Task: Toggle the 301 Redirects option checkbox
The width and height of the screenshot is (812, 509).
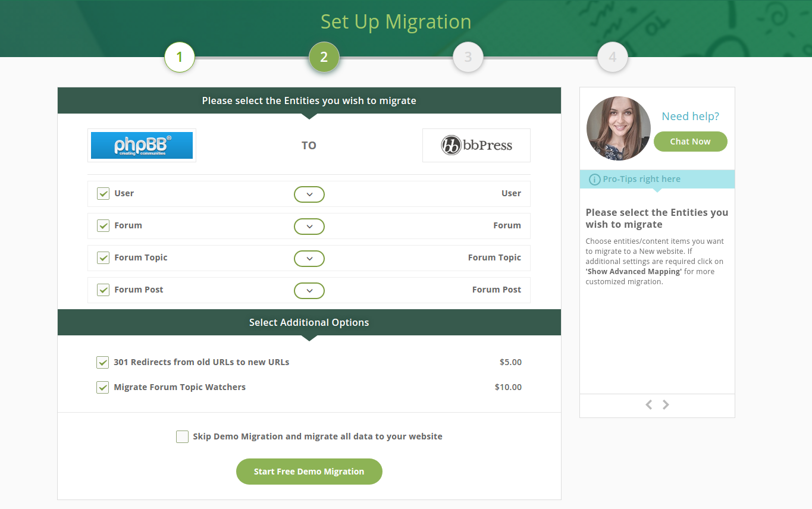Action: [102, 362]
